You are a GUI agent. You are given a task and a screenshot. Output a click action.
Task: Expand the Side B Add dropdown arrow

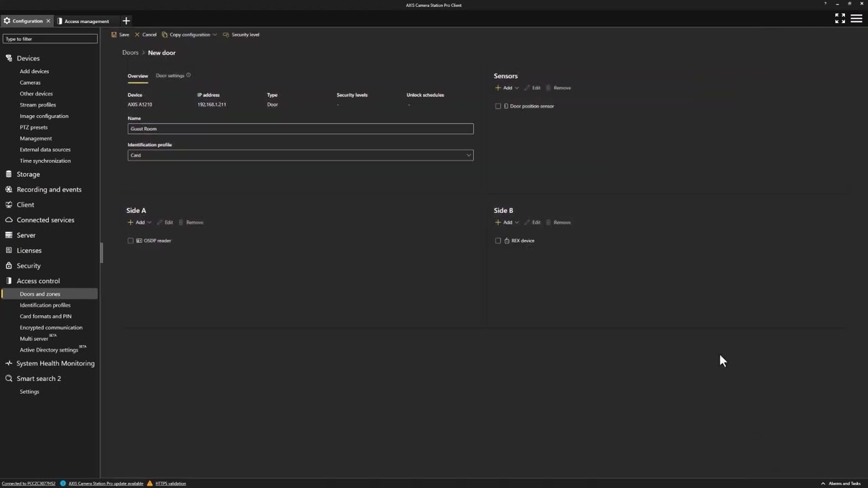point(517,222)
